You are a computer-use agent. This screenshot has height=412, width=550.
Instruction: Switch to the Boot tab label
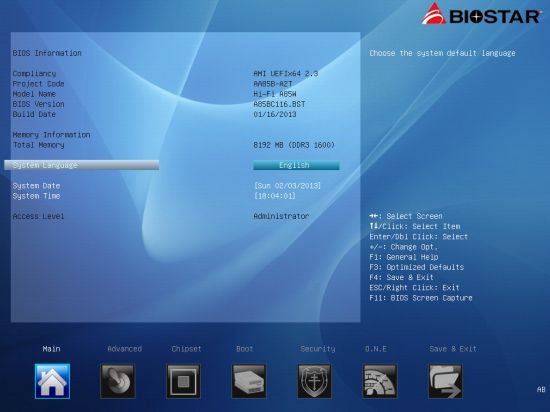point(244,349)
